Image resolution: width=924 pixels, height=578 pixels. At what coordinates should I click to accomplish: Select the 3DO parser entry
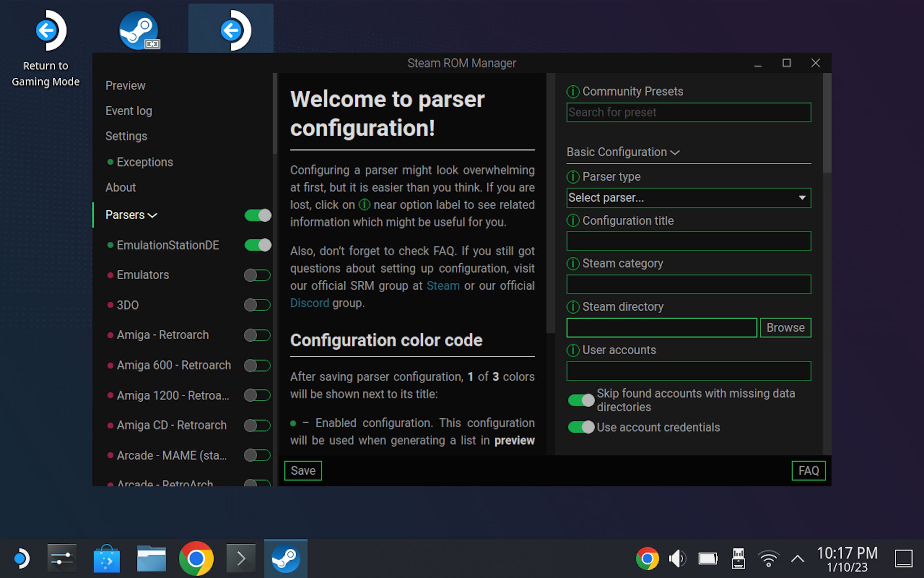[x=127, y=305]
